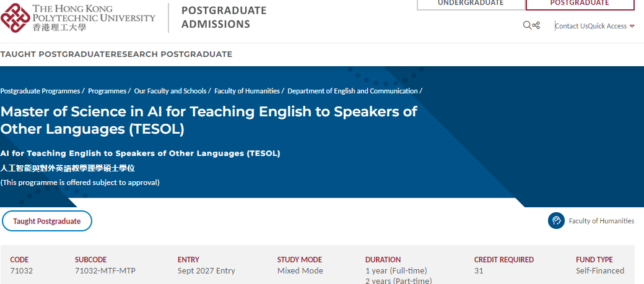Click the CREDIT REQUIRED column label
Screen dimensions: 644x284
[x=504, y=260]
